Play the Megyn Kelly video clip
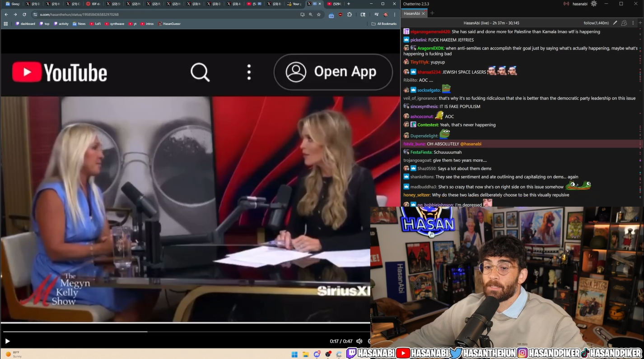 click(7, 341)
